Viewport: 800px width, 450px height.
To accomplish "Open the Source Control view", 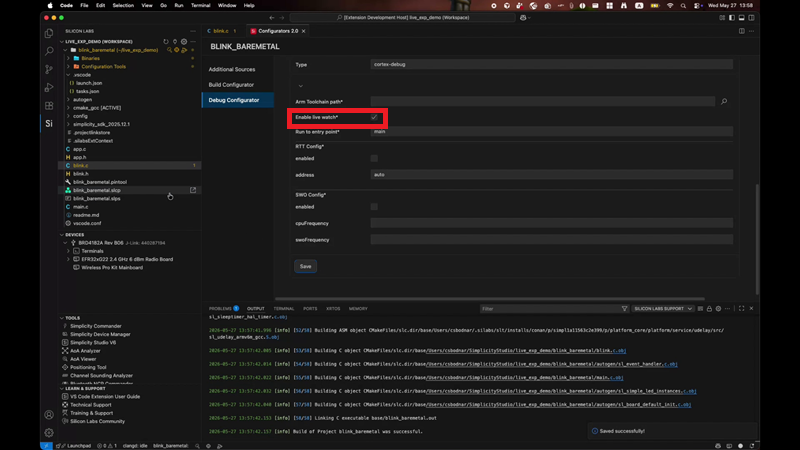I will coord(49,69).
